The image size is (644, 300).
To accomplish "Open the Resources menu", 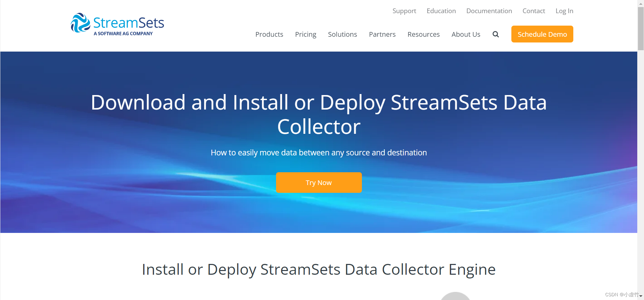I will pos(423,34).
